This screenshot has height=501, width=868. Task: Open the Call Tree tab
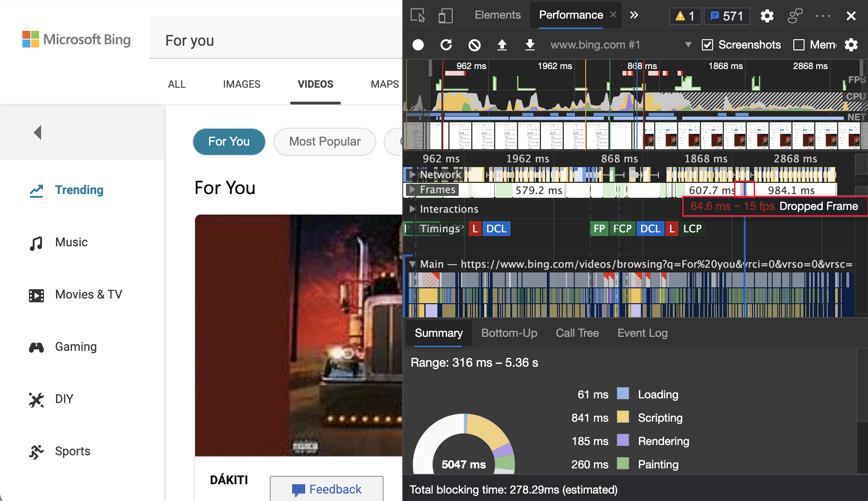(x=577, y=333)
